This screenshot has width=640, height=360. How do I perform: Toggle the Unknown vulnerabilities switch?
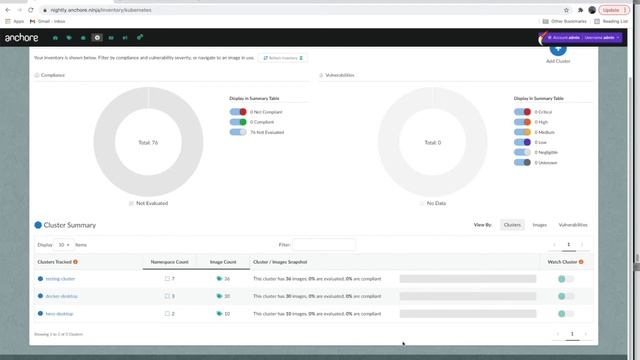tap(522, 162)
